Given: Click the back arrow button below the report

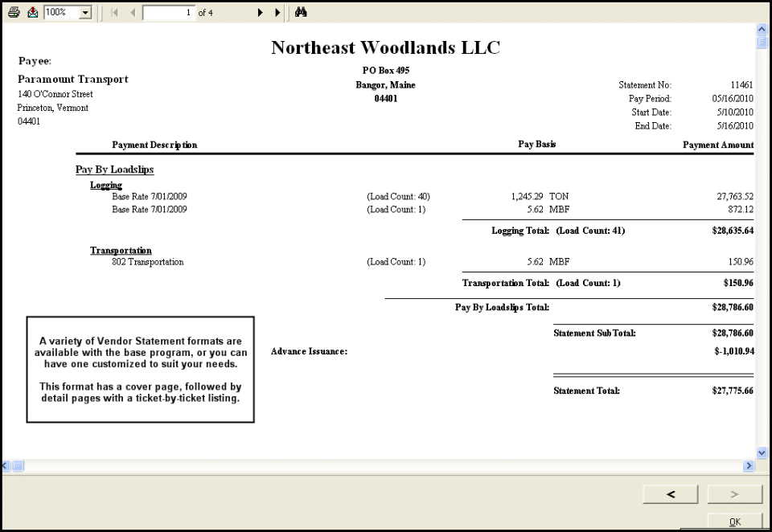Looking at the screenshot, I should pyautogui.click(x=670, y=493).
